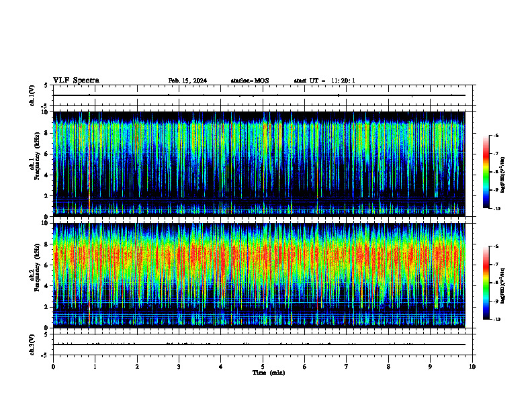Select the ch.1 'Frequency (kHz)' axis label
532x411 pixels.
click(x=37, y=156)
